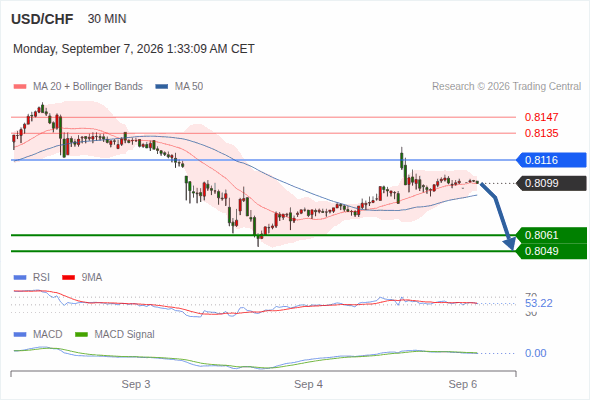Viewport: 590px width, 400px height.
Task: Click the 0.8135 resistance price label
Action: pos(541,133)
